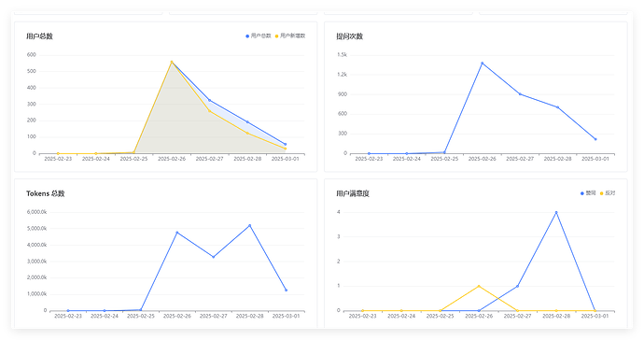Image resolution: width=644 pixels, height=340 pixels.
Task: Click 2025-03-01 axis label in 提问次数 chart
Action: pos(595,159)
